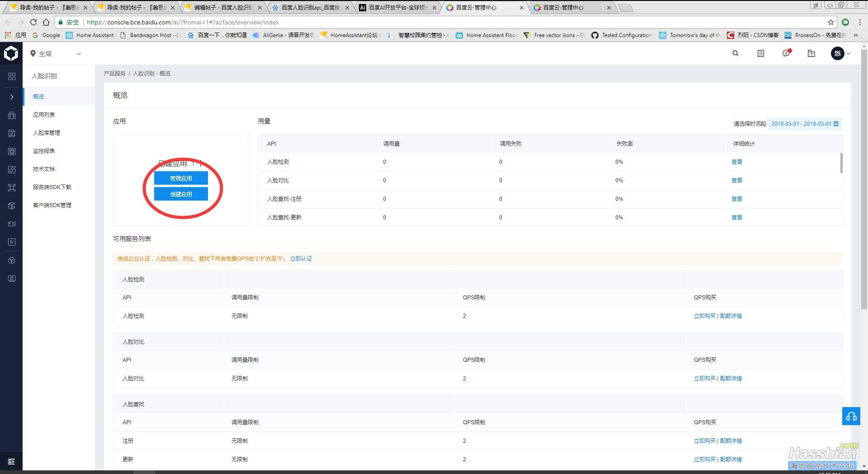The width and height of the screenshot is (868, 474).
Task: Click 立即购买 in 人脸对比 row
Action: tap(705, 379)
